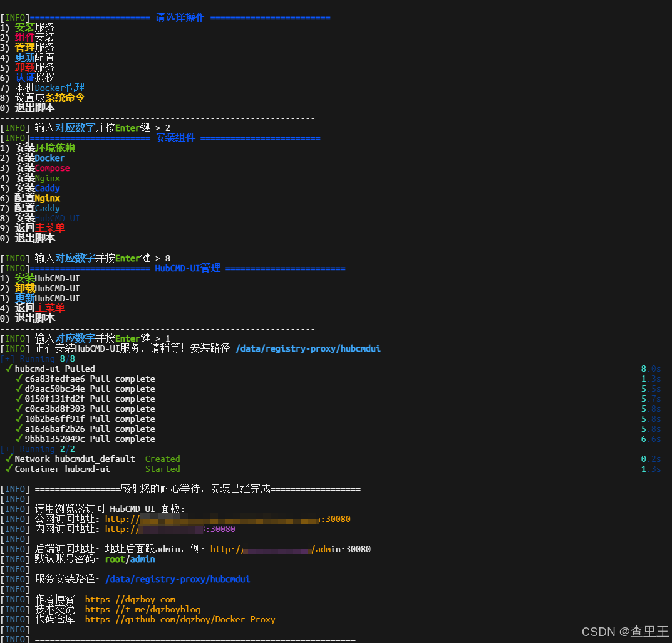The height and width of the screenshot is (643, 672).
Task: Click the component menu entry '5) 安装Caddy'
Action: [30, 188]
